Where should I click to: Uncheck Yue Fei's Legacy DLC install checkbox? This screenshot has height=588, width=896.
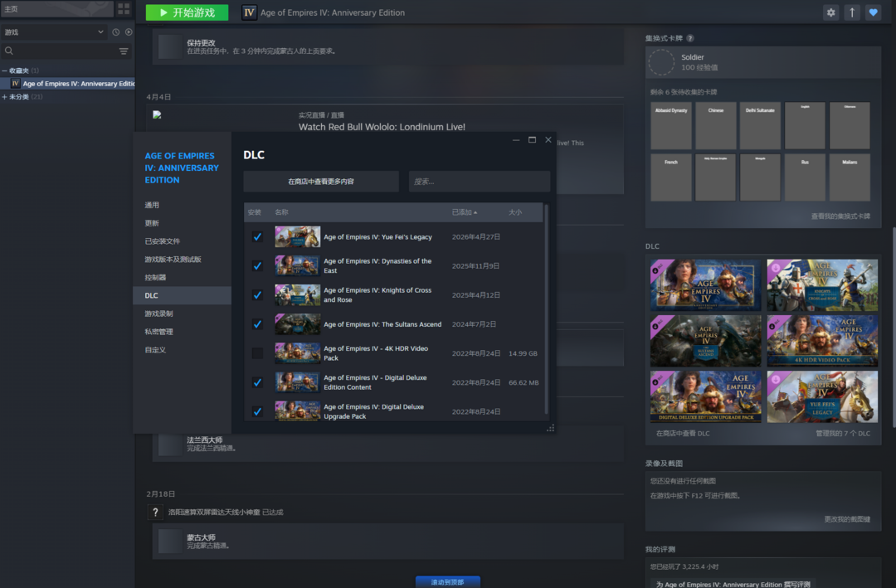[x=257, y=237]
